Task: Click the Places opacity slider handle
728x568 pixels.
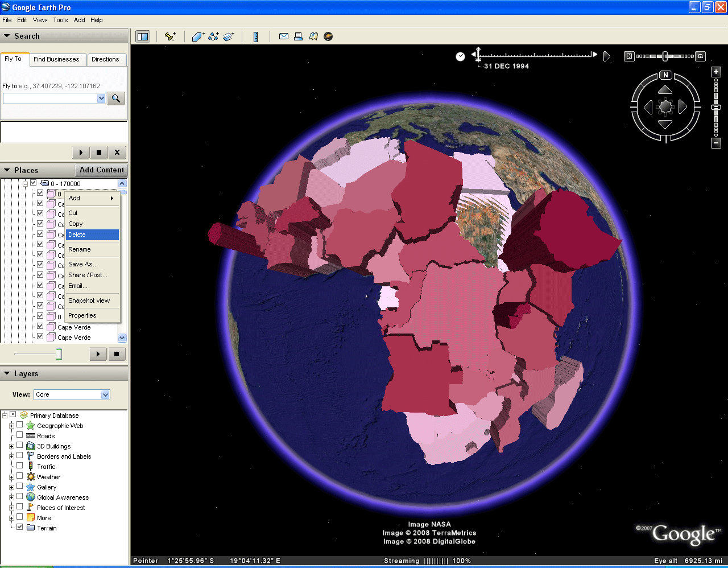Action: coord(59,355)
